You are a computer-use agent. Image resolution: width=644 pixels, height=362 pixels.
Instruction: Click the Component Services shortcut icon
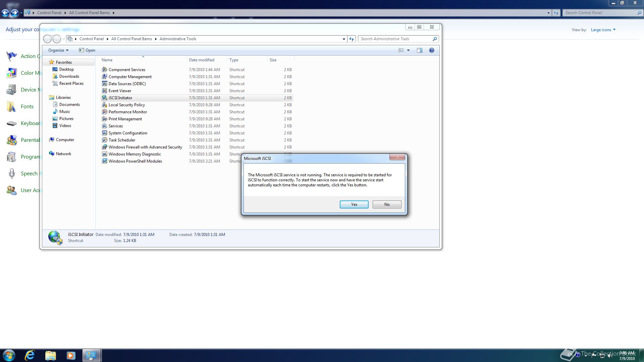[104, 70]
